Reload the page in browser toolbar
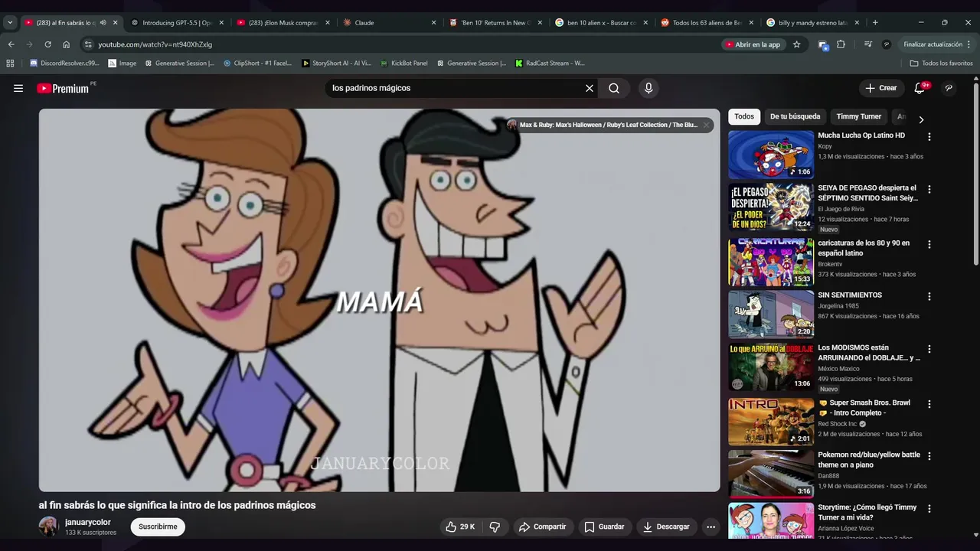The height and width of the screenshot is (551, 980). [47, 44]
